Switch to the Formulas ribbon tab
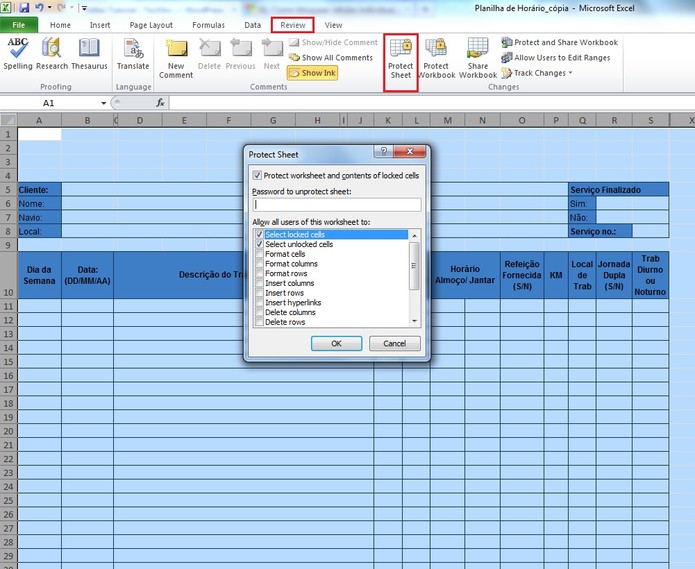The image size is (695, 569). coord(208,25)
